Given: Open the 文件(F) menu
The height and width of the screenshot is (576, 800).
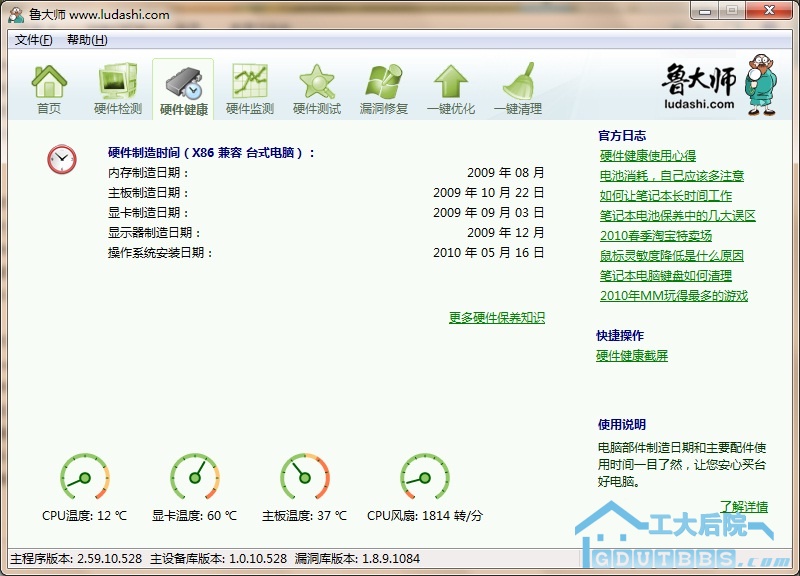Looking at the screenshot, I should coord(33,40).
